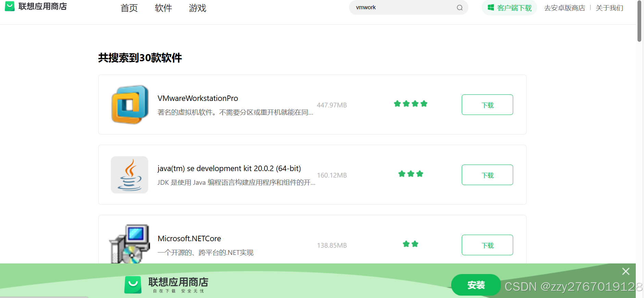Click the banner's Lenovo store bag icon
Screen dimensions: 644x298
coord(133,285)
